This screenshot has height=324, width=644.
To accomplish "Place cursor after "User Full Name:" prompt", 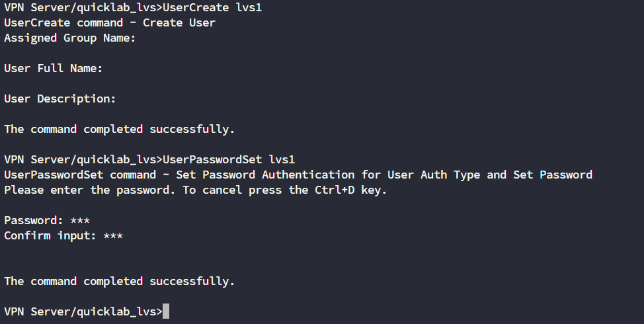I will click(x=106, y=68).
